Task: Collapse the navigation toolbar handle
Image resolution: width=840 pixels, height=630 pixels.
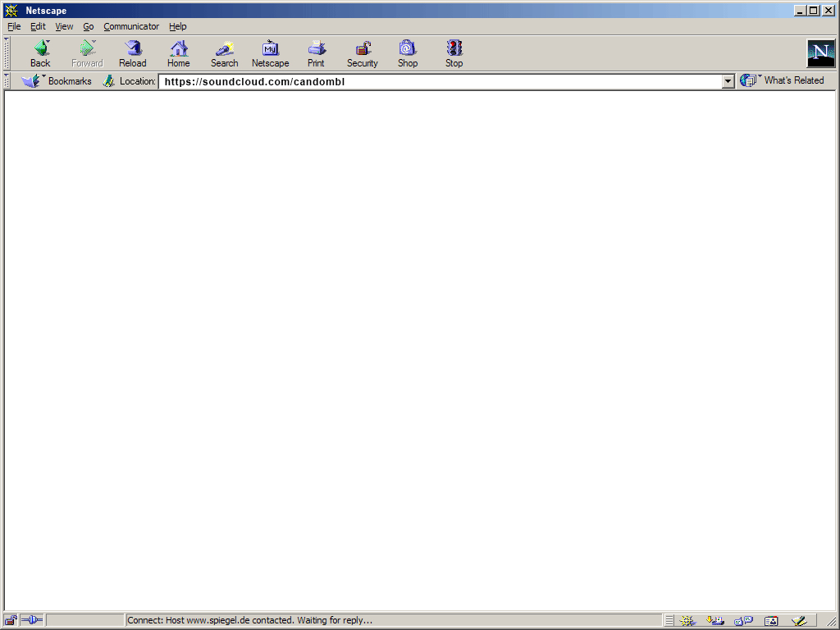Action: click(x=7, y=53)
